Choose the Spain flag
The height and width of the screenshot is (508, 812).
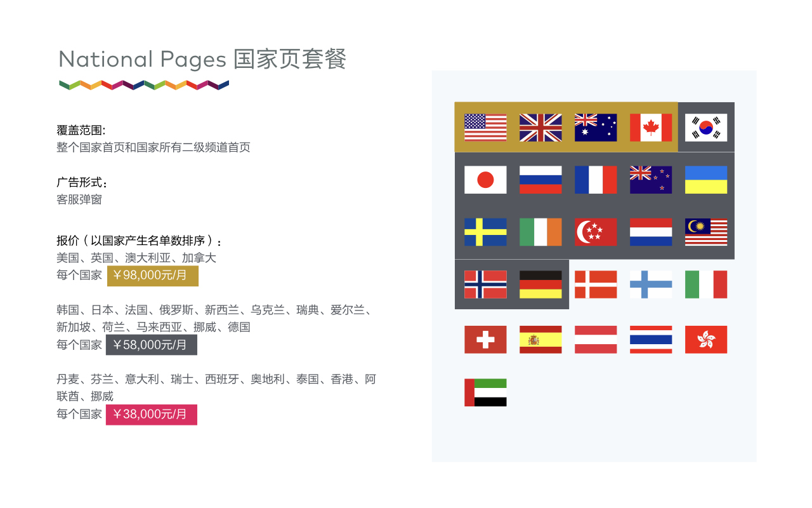pos(540,340)
